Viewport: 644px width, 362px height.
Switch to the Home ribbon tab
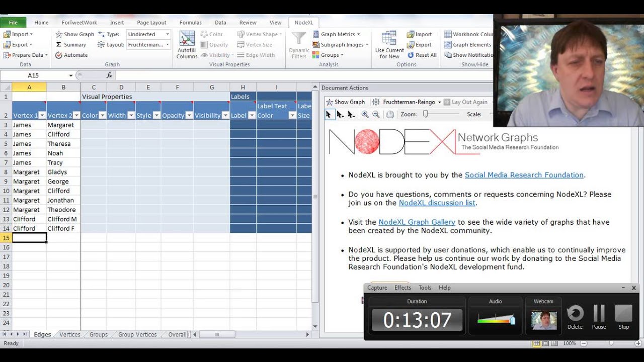pyautogui.click(x=41, y=23)
